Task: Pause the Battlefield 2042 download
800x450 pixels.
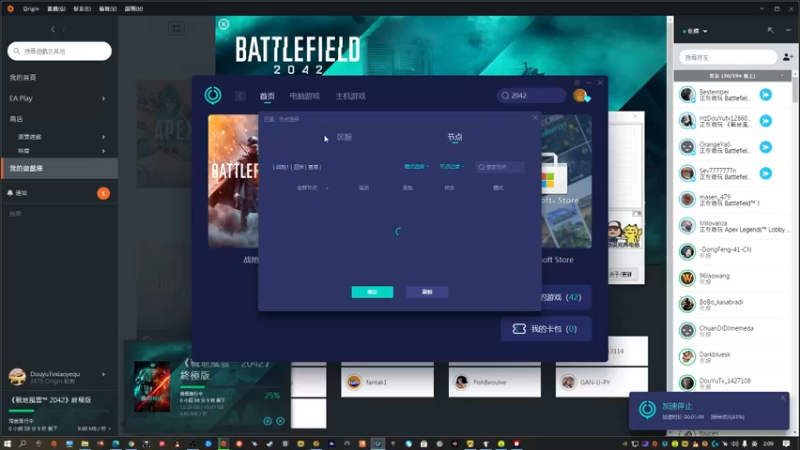Action: pos(267,421)
